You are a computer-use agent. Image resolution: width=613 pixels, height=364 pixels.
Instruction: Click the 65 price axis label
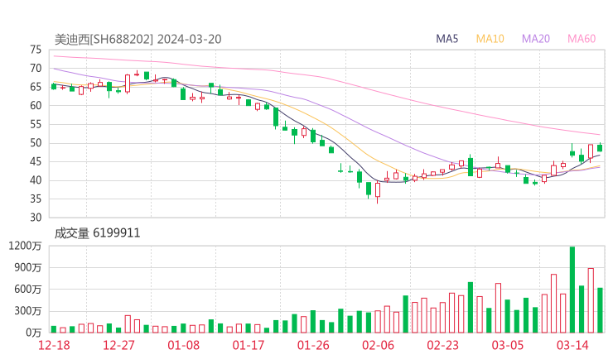click(36, 87)
